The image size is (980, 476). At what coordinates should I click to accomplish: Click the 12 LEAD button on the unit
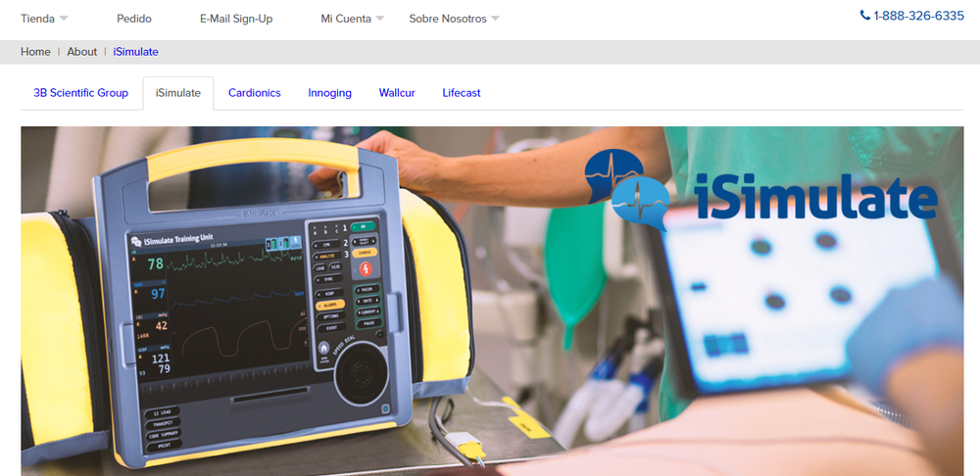(x=163, y=411)
